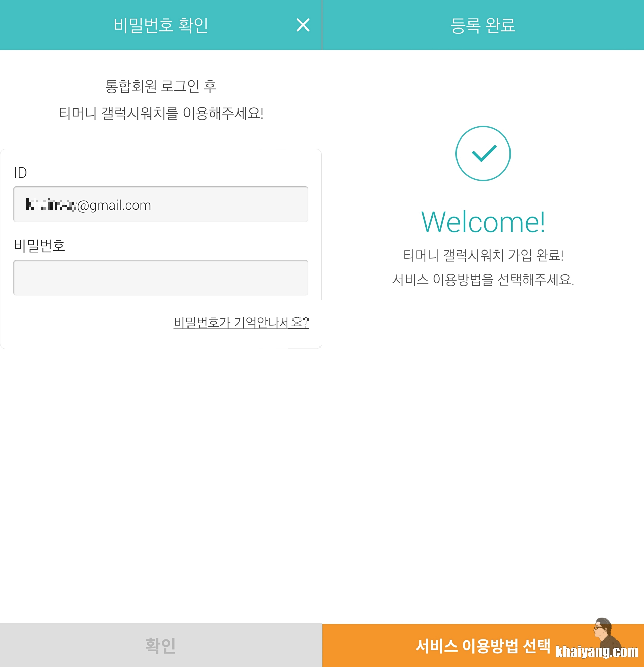This screenshot has height=667, width=644.
Task: Click the 티머니 갤럭시워치 가입 완료! message
Action: (x=483, y=255)
